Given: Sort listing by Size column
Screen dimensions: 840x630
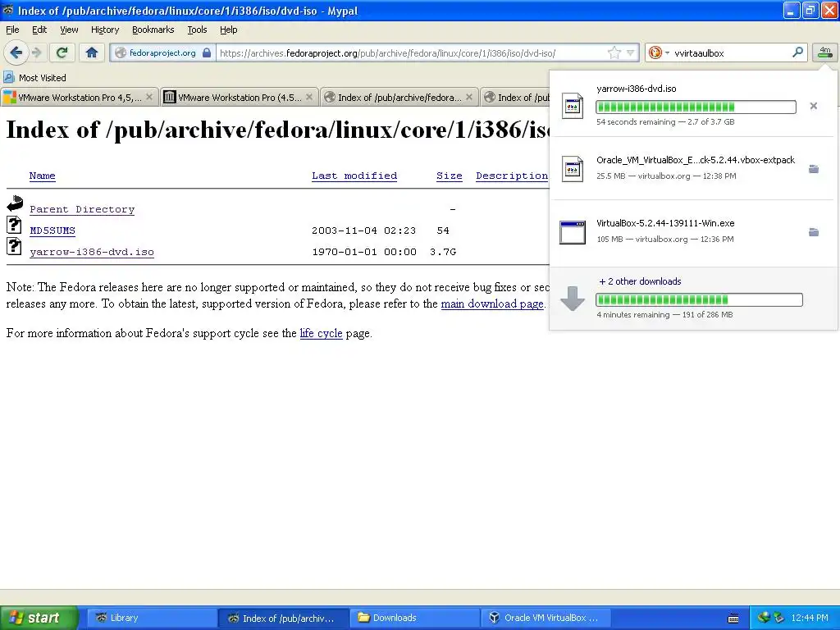Looking at the screenshot, I should click(449, 176).
